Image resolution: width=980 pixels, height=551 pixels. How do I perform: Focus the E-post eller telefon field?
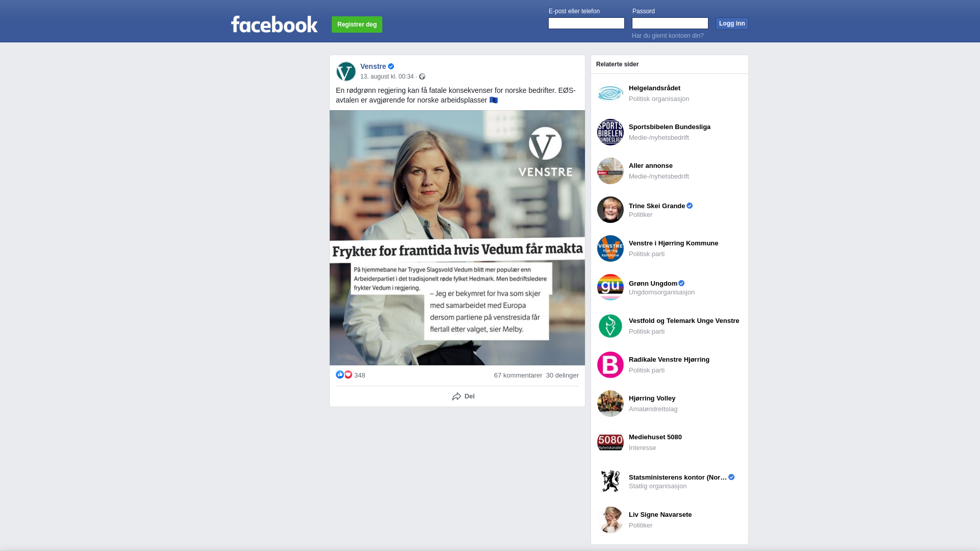point(586,23)
